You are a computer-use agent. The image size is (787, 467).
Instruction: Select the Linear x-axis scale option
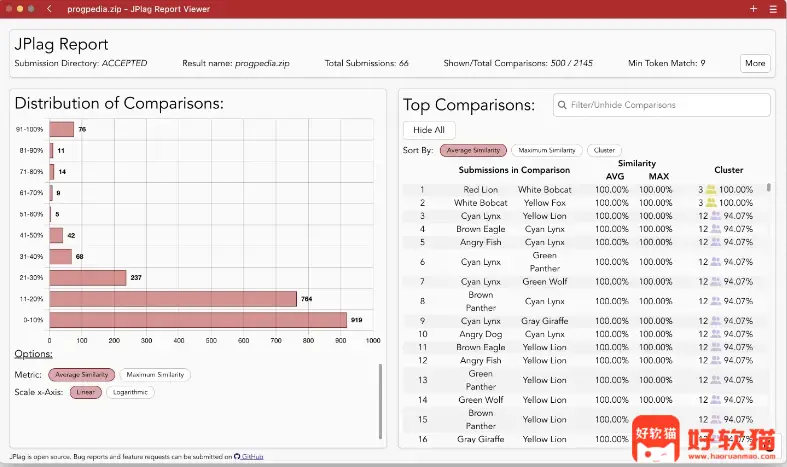point(85,392)
